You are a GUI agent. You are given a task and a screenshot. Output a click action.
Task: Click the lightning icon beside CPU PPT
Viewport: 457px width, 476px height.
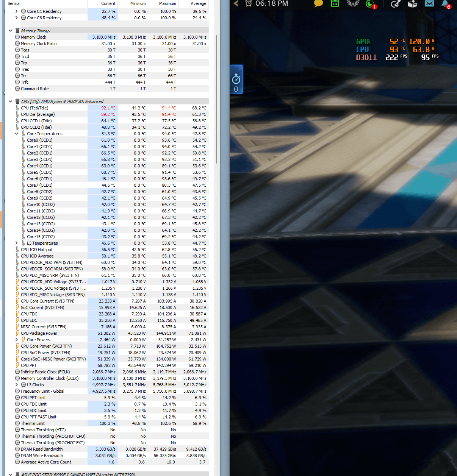tap(17, 365)
